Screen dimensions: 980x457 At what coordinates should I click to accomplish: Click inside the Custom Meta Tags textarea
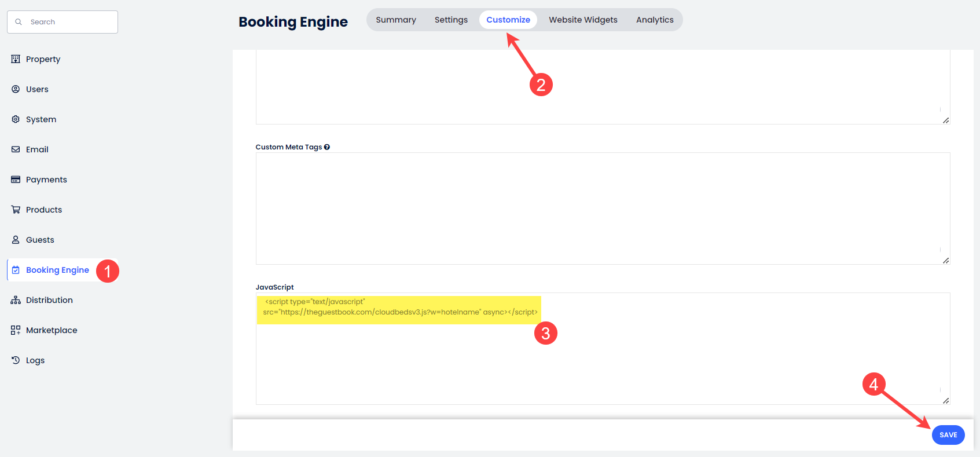[x=602, y=209]
